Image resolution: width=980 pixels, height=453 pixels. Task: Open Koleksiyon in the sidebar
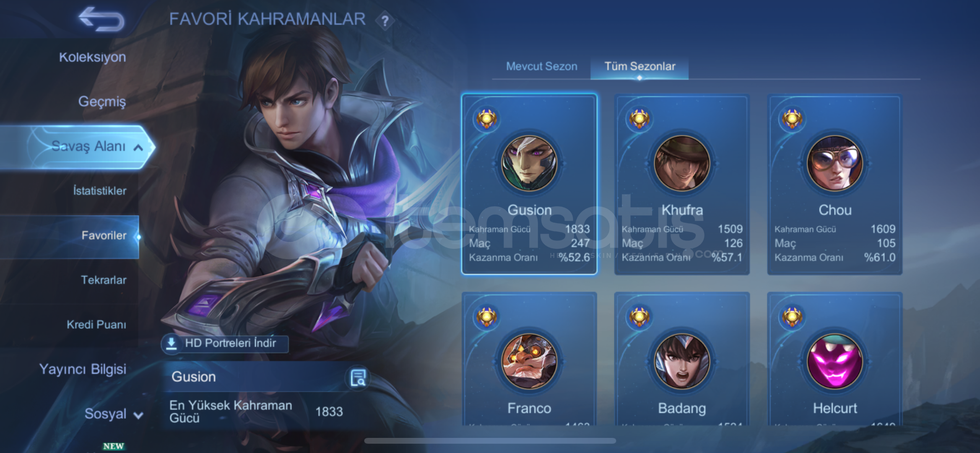[92, 57]
